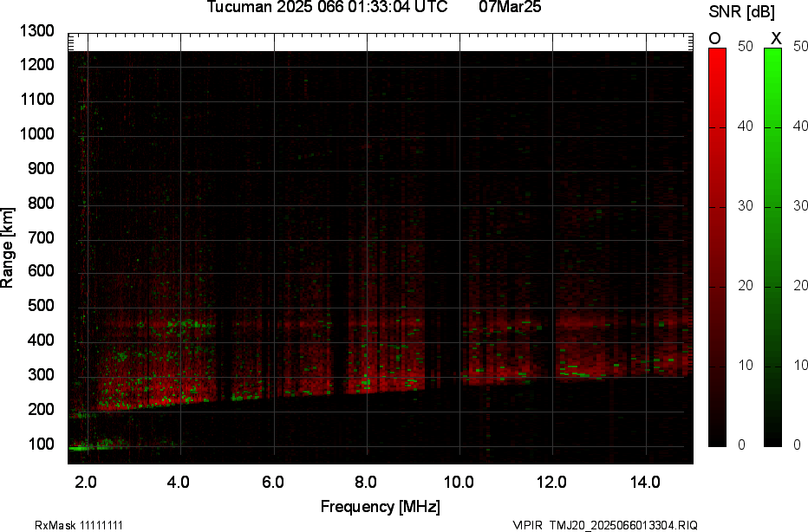Screen dimensions: 808x532
Task: Click the green X-mode SNR color bar
Action: pos(772,247)
